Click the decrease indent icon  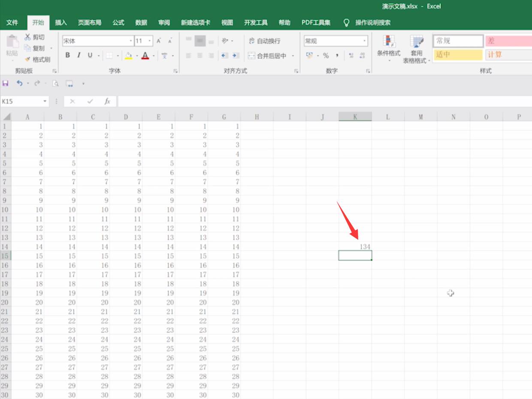coord(224,55)
